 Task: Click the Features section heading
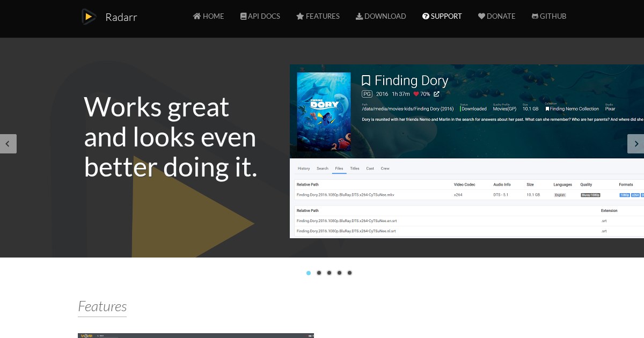[x=103, y=306]
